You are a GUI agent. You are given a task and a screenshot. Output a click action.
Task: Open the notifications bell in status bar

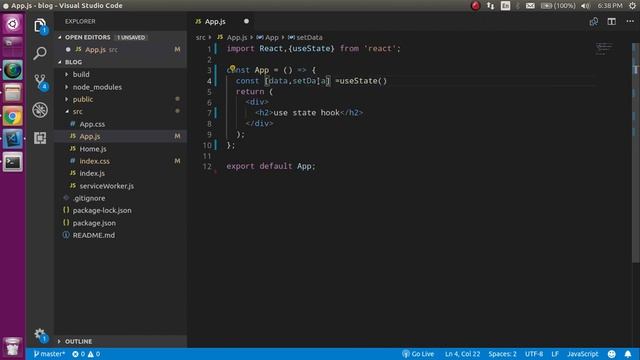628,354
